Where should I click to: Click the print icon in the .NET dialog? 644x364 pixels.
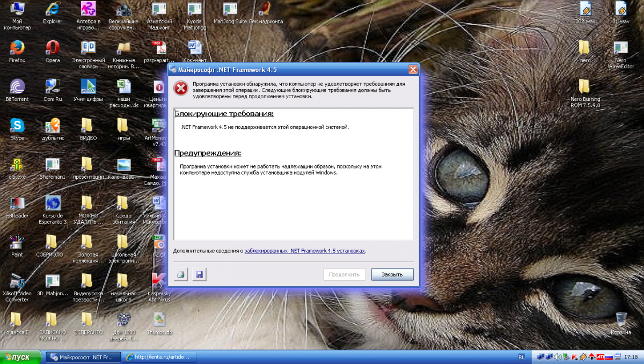pyautogui.click(x=181, y=275)
